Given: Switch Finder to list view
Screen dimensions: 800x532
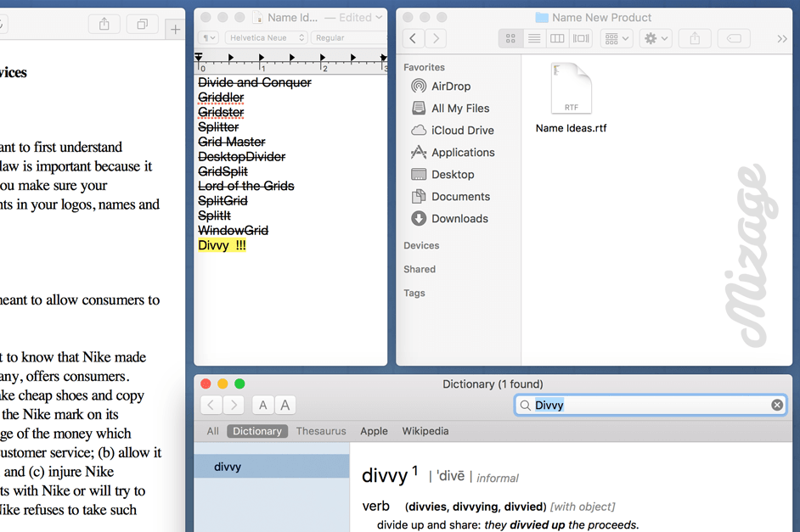Looking at the screenshot, I should [534, 38].
